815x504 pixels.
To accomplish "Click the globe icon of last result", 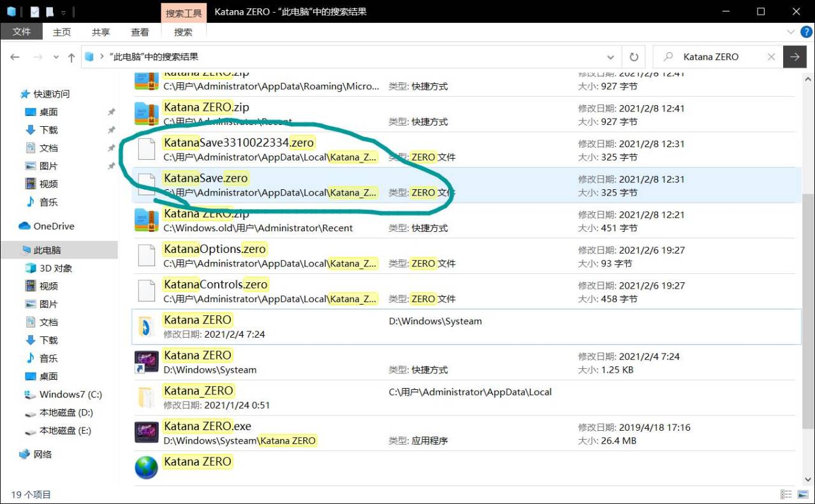I will click(147, 468).
